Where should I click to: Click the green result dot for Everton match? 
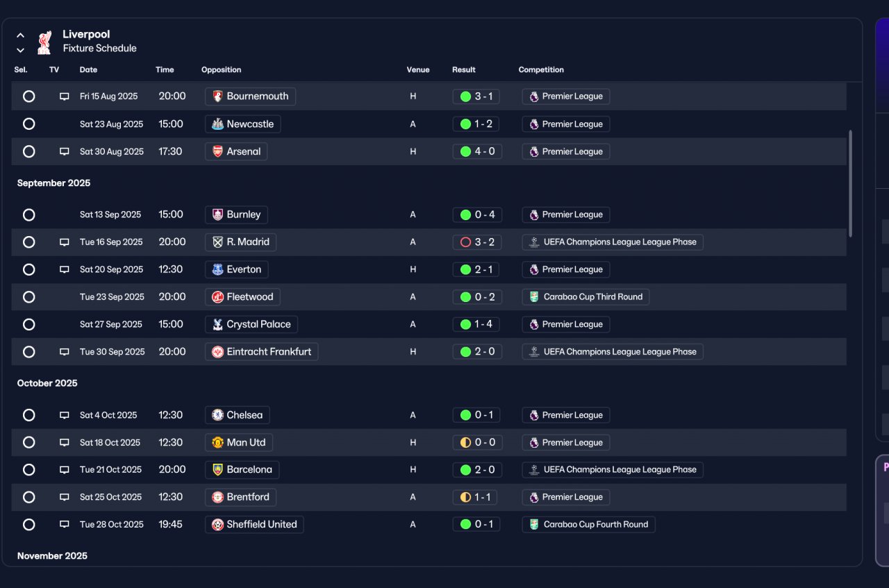[x=465, y=269]
